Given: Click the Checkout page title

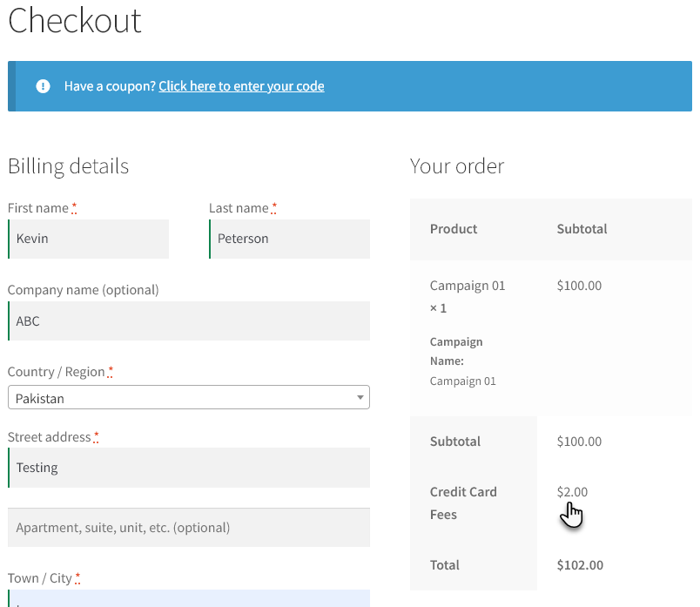Looking at the screenshot, I should click(75, 21).
